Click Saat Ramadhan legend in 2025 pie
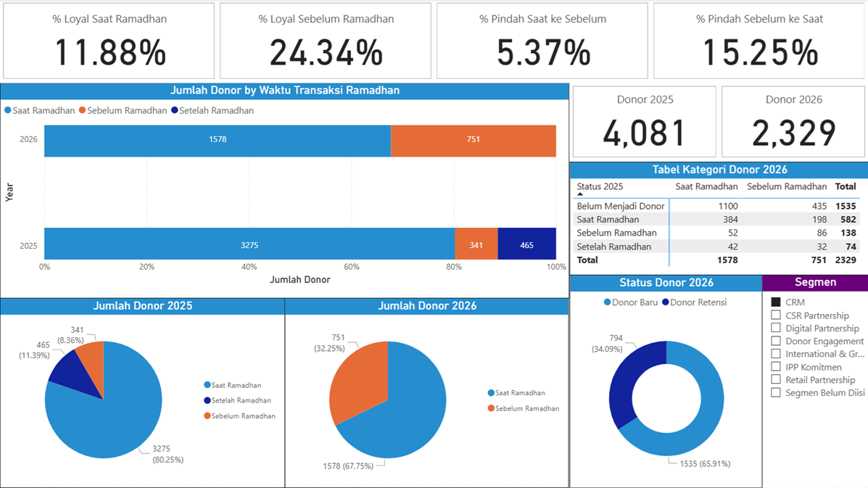Viewport: 868px width, 488px height. click(233, 385)
